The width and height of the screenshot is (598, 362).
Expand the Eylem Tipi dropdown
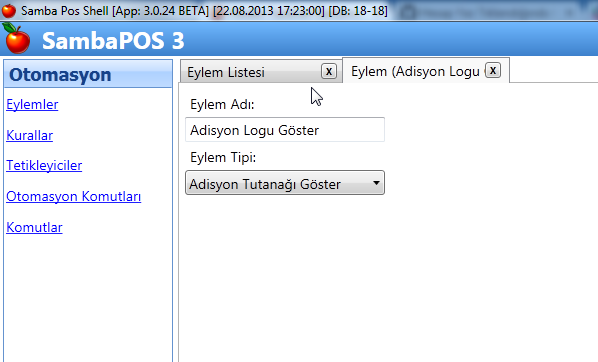(x=285, y=183)
